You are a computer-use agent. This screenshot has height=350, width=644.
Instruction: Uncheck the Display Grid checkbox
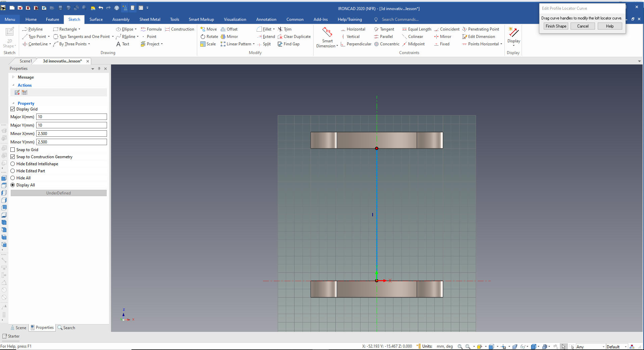click(x=13, y=109)
